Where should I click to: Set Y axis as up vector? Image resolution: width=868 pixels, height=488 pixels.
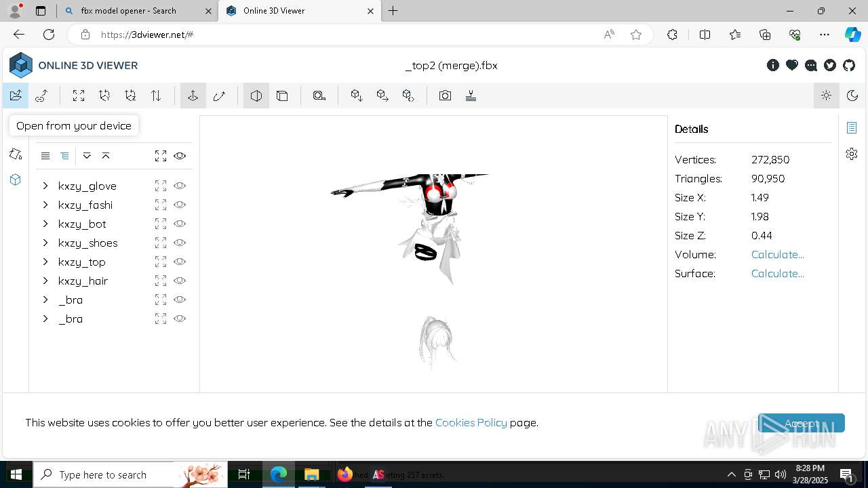[104, 96]
